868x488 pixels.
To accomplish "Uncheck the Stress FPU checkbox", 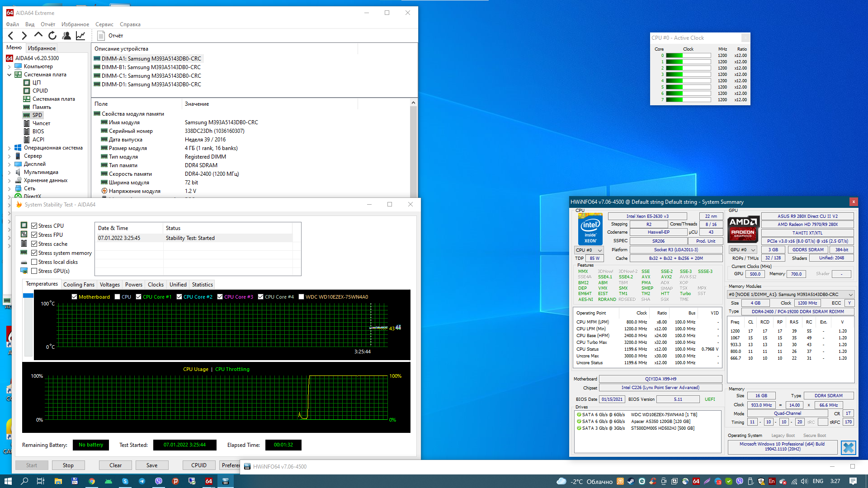I will 34,235.
